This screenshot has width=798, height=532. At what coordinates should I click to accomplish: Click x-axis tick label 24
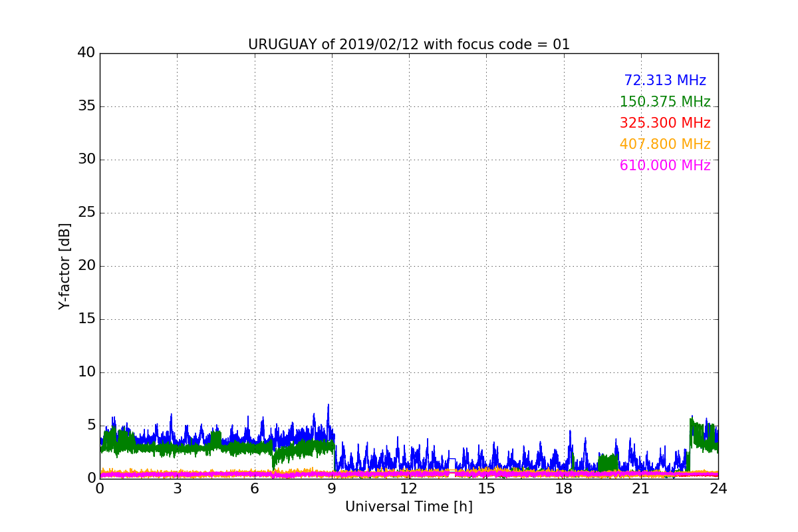(718, 489)
